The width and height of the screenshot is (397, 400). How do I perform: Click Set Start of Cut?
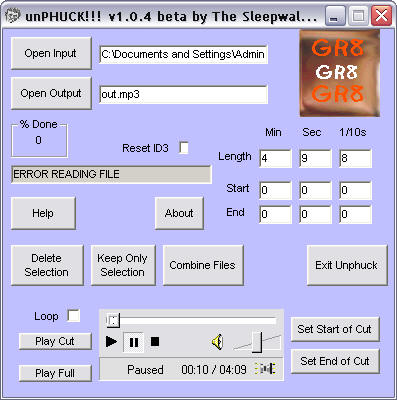point(335,329)
